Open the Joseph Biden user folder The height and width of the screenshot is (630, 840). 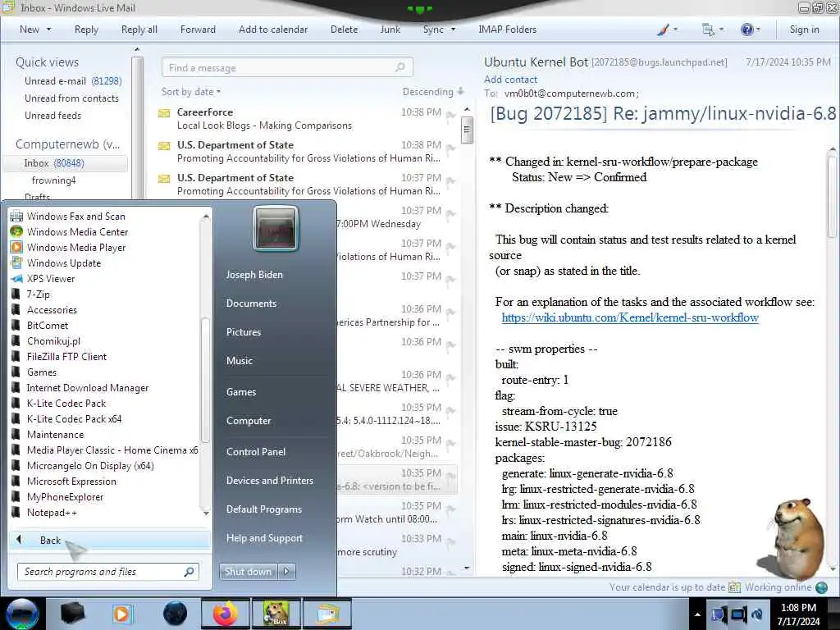254,274
